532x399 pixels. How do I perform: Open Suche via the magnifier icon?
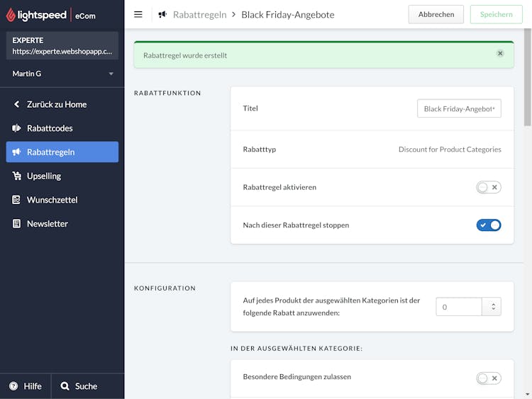[x=65, y=386]
